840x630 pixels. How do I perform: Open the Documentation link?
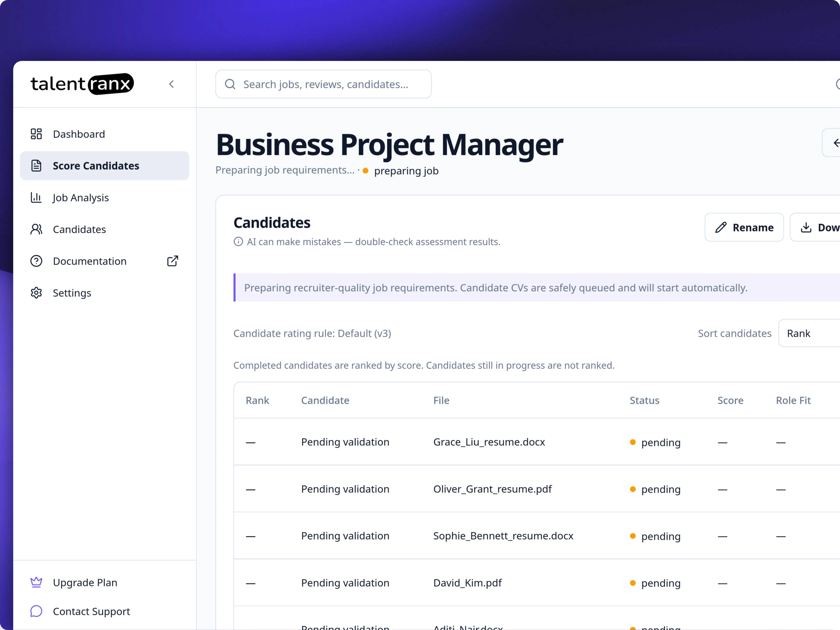104,261
